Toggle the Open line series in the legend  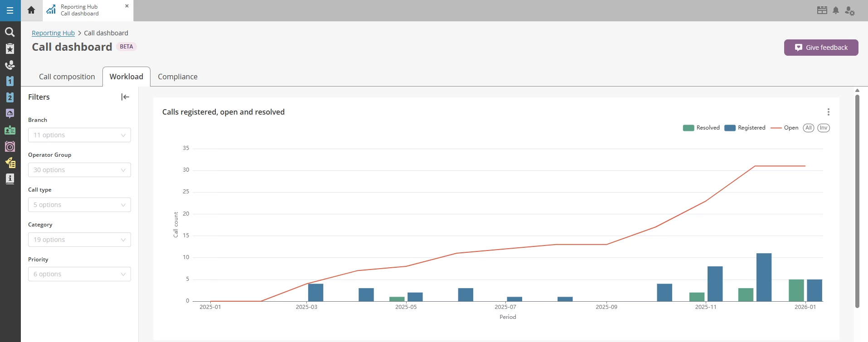(x=785, y=128)
